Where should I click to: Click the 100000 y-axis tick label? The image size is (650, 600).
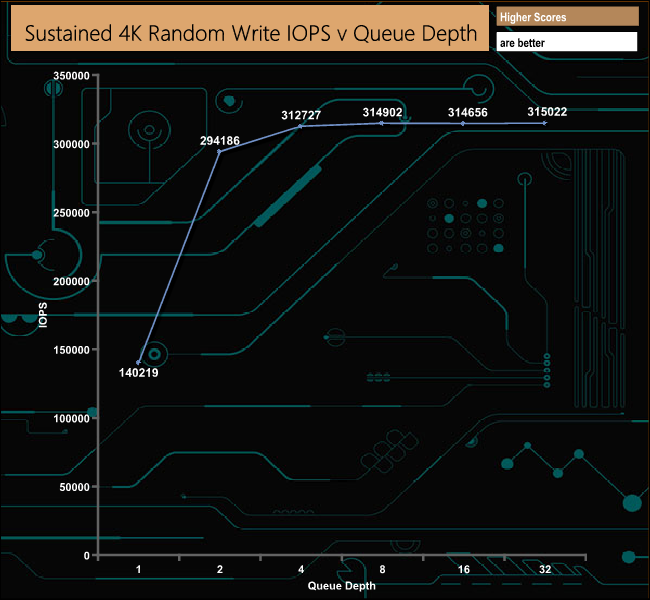[x=71, y=418]
